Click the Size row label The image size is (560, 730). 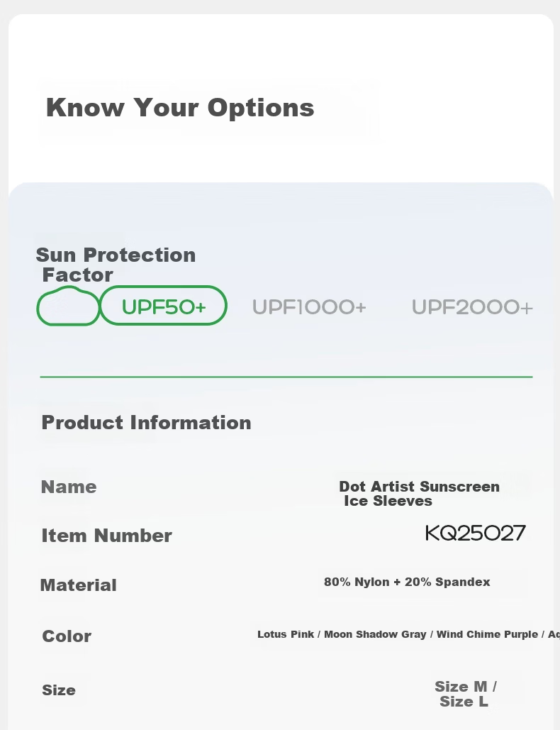coord(59,690)
